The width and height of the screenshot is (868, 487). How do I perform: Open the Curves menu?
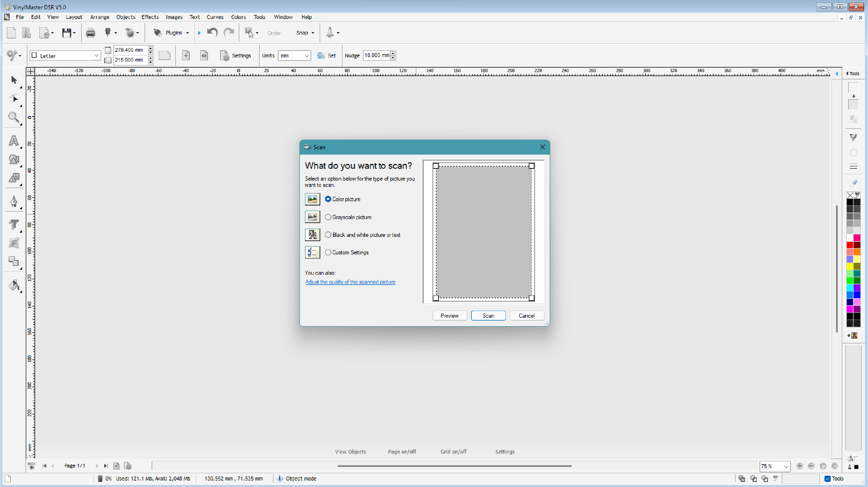coord(215,17)
